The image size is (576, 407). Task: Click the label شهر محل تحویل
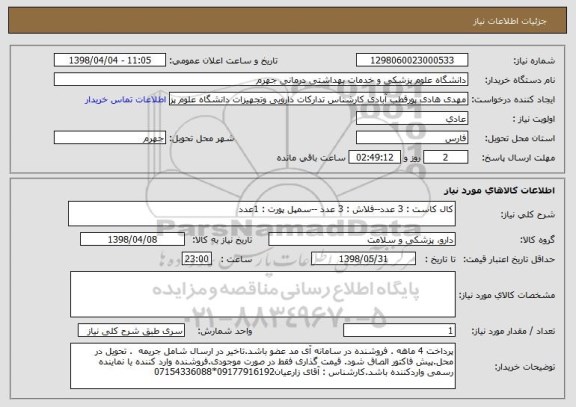point(202,139)
